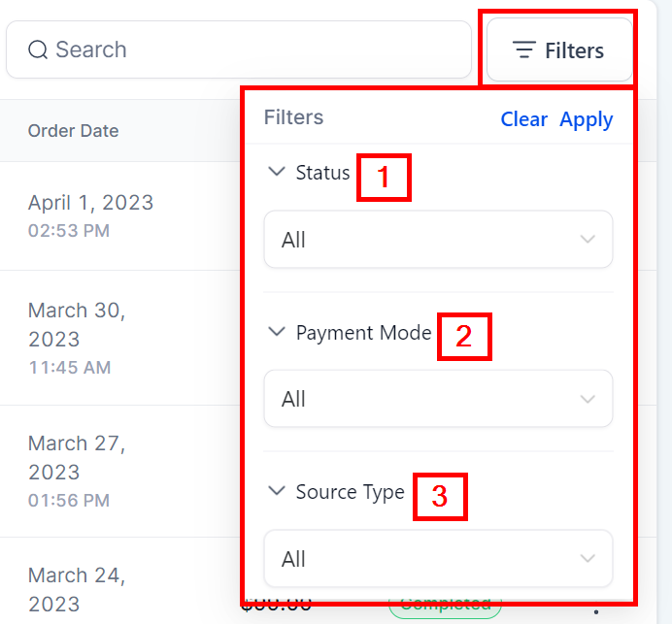Viewport: 672px width, 624px height.
Task: Click the Filters panel heading
Action: pos(293,118)
